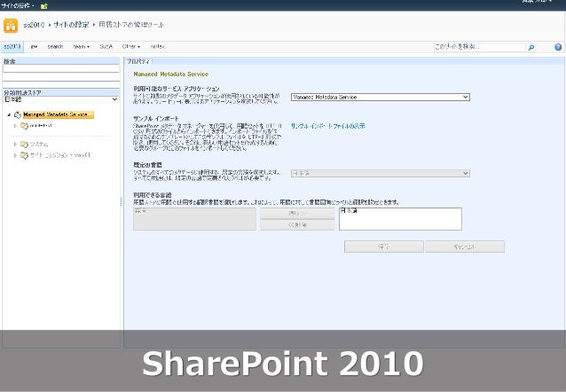Click the Managed Metadata Service green heading
Viewport: 566px width, 392px height.
[171, 74]
